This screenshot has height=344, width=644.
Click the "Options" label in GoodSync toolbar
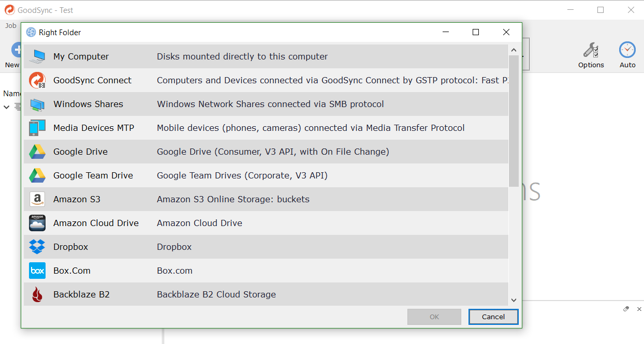591,65
